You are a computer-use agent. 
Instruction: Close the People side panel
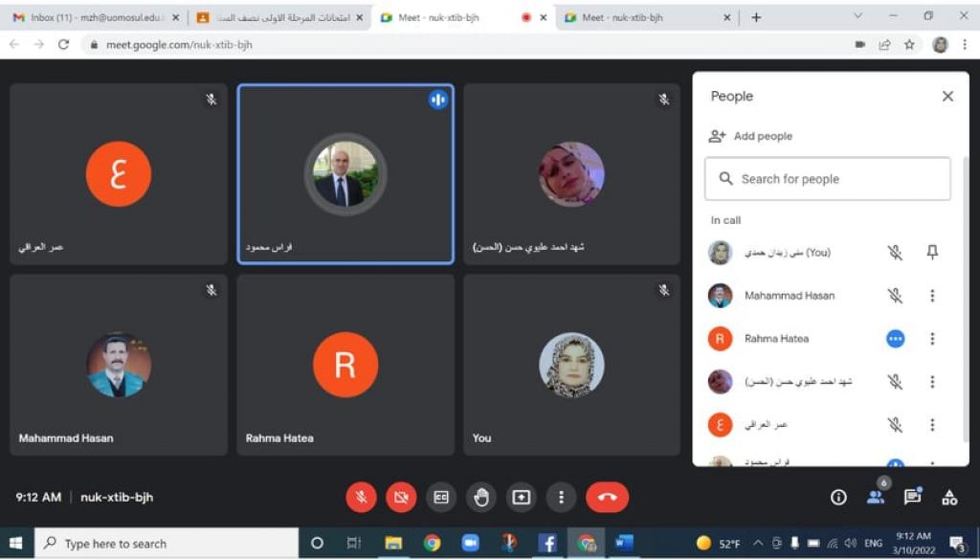[947, 97]
